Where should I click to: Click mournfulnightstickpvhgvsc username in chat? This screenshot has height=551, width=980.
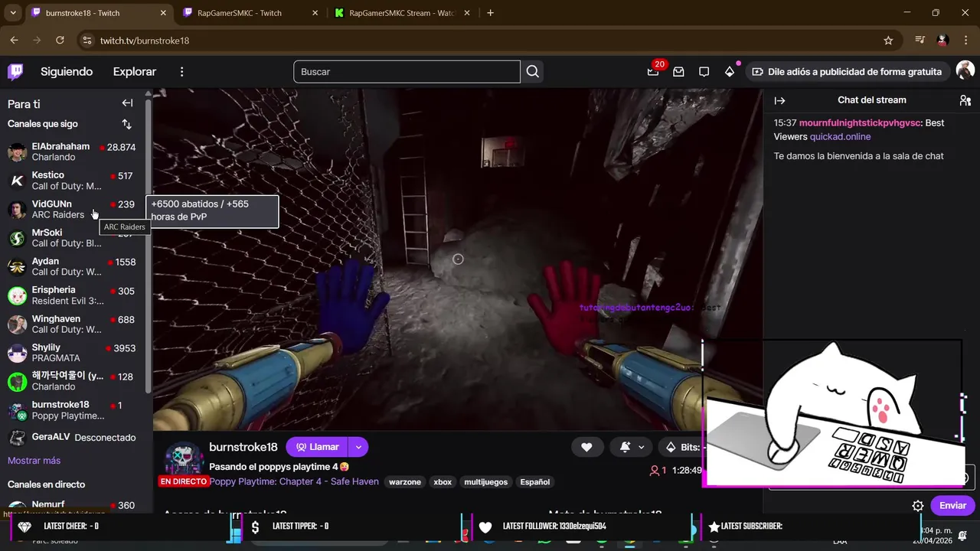(860, 123)
